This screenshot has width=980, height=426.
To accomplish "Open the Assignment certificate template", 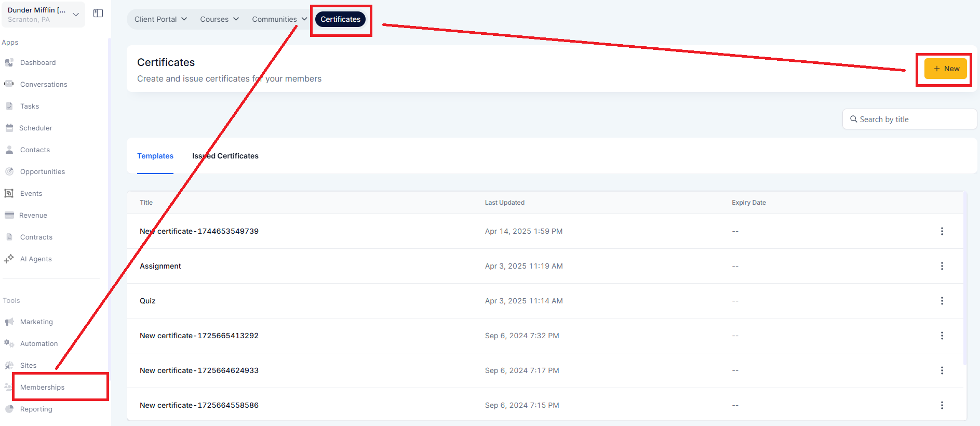I will coord(160,266).
